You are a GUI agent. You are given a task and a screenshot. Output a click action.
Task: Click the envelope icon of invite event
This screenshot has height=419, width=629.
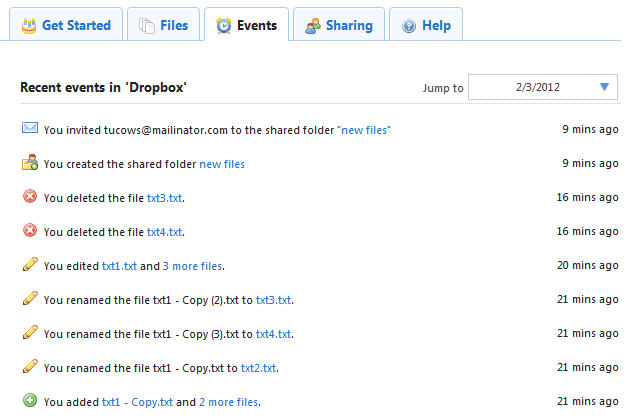click(x=30, y=128)
